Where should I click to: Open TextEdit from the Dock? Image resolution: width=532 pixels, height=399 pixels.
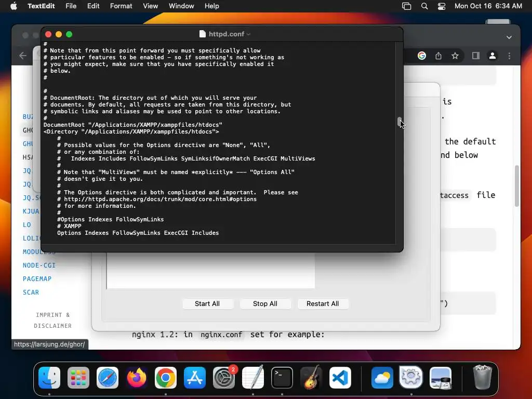pyautogui.click(x=253, y=378)
